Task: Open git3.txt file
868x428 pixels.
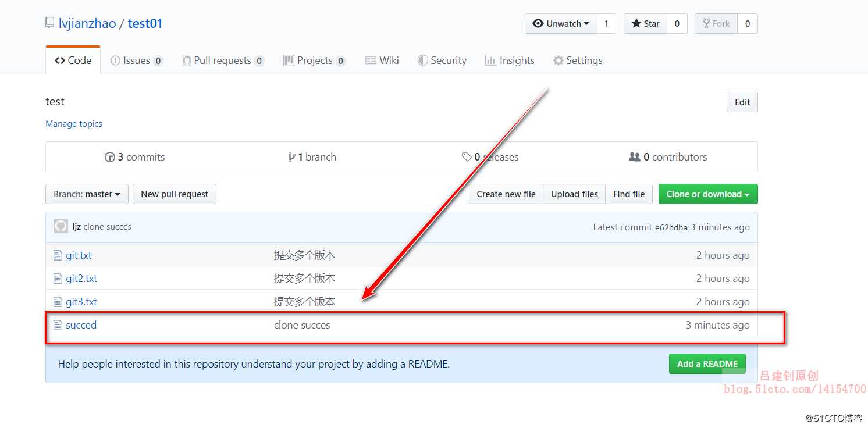Action: tap(81, 302)
